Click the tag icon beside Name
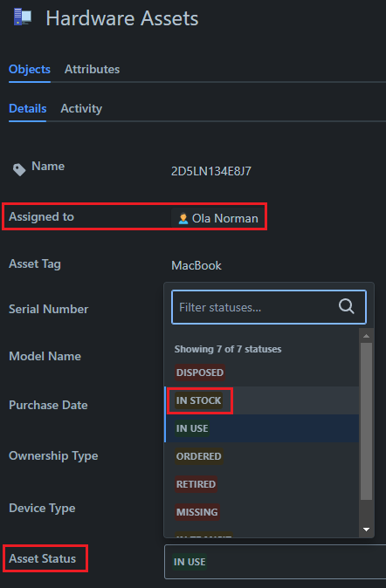The width and height of the screenshot is (386, 588). tap(19, 170)
